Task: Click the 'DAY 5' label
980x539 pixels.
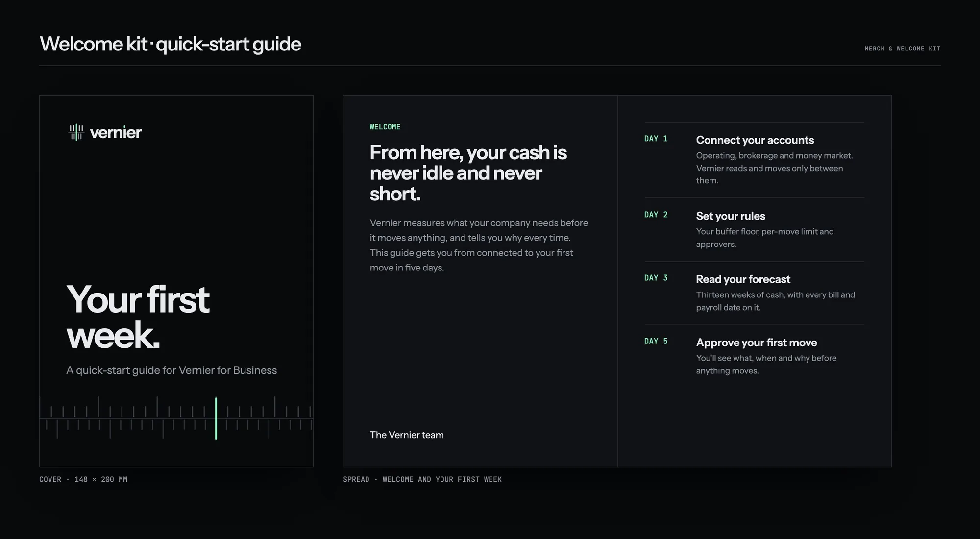Action: point(656,341)
